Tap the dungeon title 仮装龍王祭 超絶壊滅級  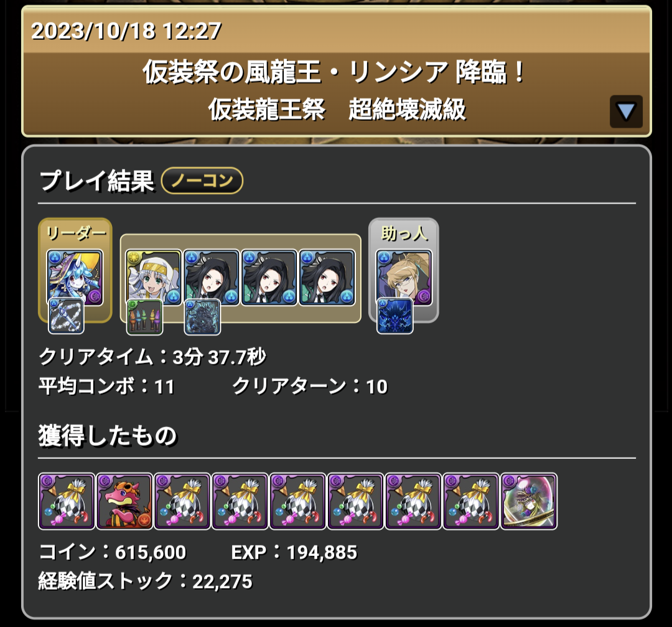(x=337, y=110)
